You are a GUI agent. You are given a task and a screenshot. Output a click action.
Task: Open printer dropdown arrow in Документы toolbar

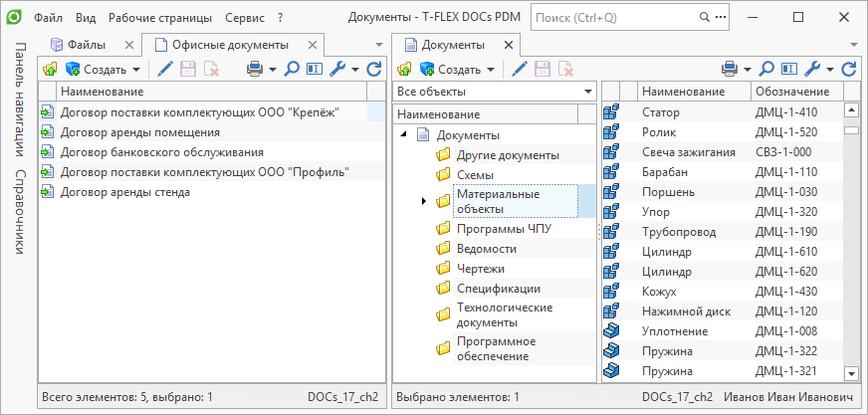pos(747,70)
